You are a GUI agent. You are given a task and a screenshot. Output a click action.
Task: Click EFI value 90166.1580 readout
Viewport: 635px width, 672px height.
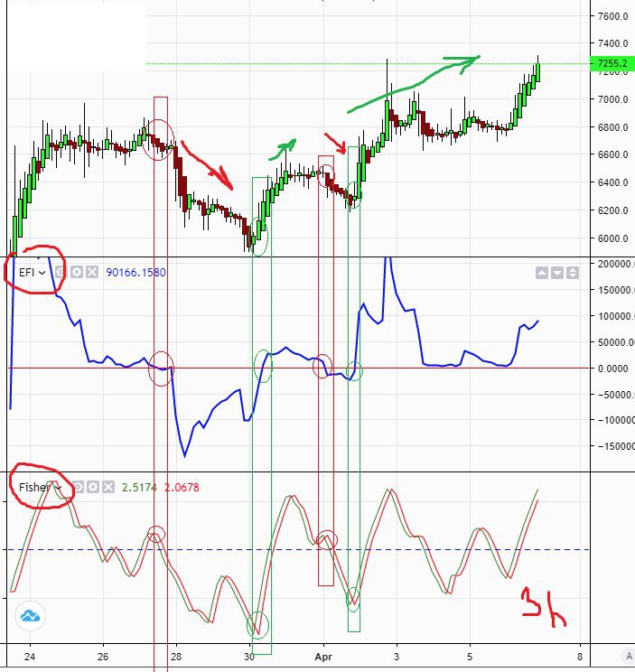point(135,272)
